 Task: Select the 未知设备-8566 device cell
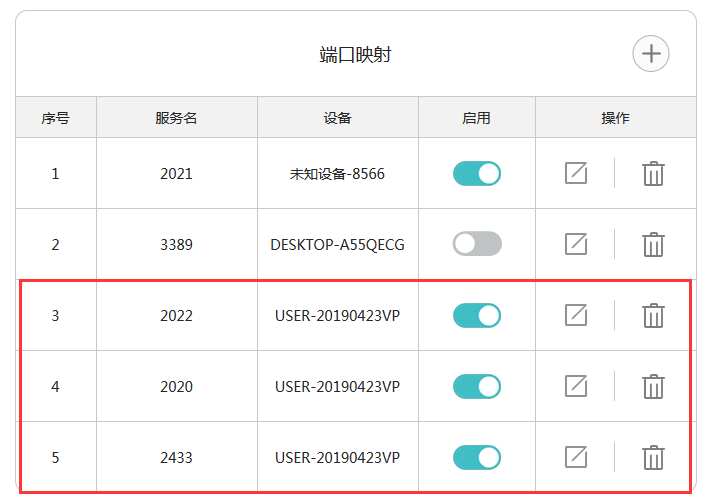tap(337, 173)
